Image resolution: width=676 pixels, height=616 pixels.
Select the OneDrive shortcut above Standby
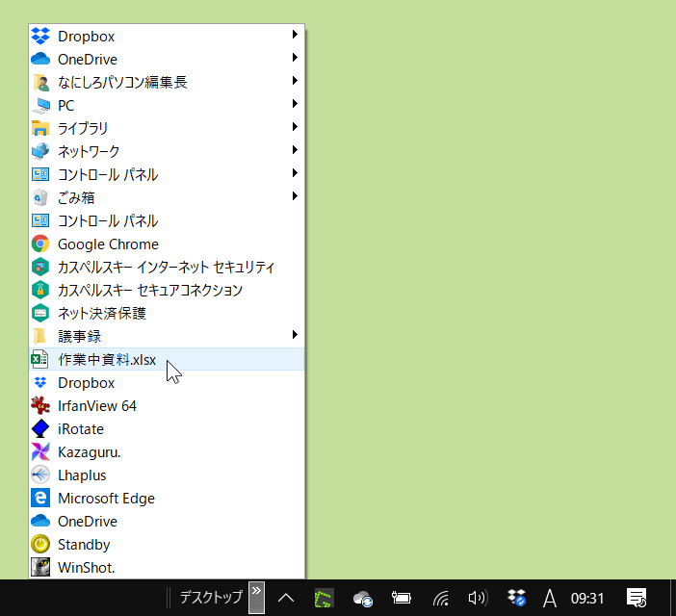[167, 522]
